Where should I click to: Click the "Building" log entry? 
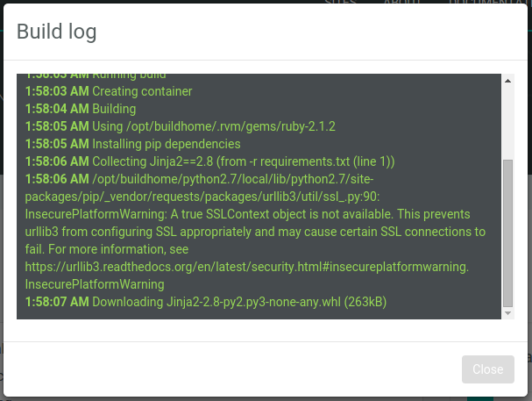[x=114, y=109]
